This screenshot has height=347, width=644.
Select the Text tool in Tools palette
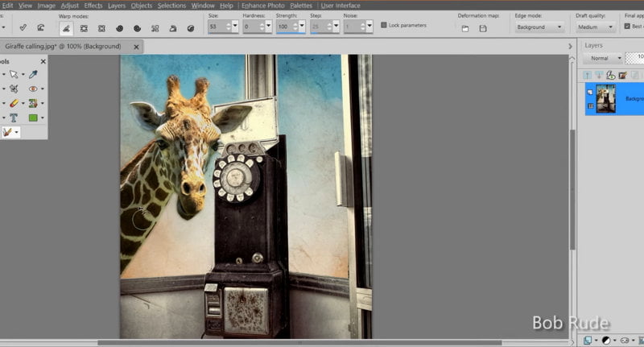tap(14, 118)
